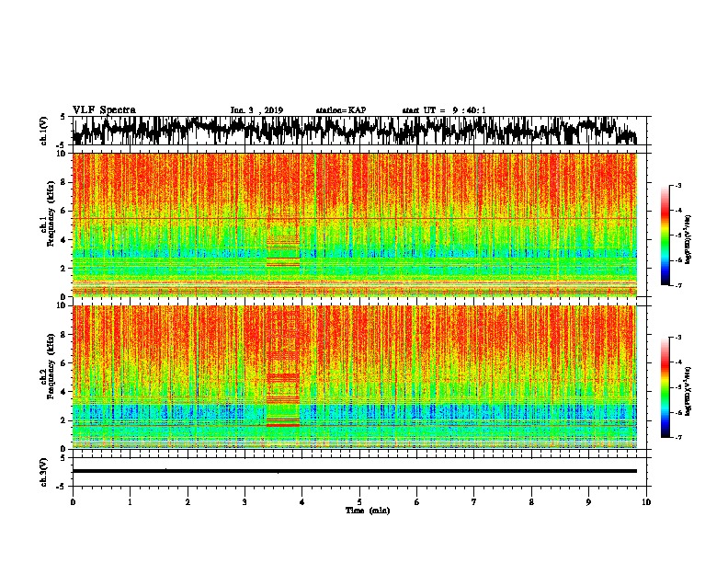This screenshot has height=563, width=728.
Task: Click the "-7" tick on ch.1 colorbar
Action: click(677, 285)
